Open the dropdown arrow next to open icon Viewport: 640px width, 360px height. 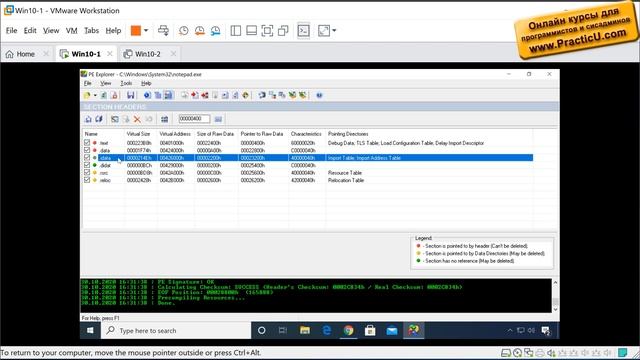click(x=95, y=95)
